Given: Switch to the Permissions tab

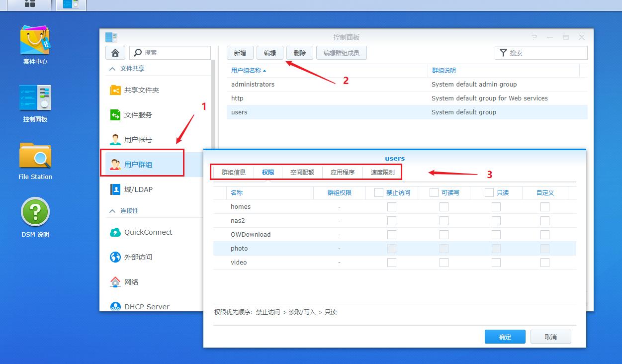Looking at the screenshot, I should click(268, 173).
